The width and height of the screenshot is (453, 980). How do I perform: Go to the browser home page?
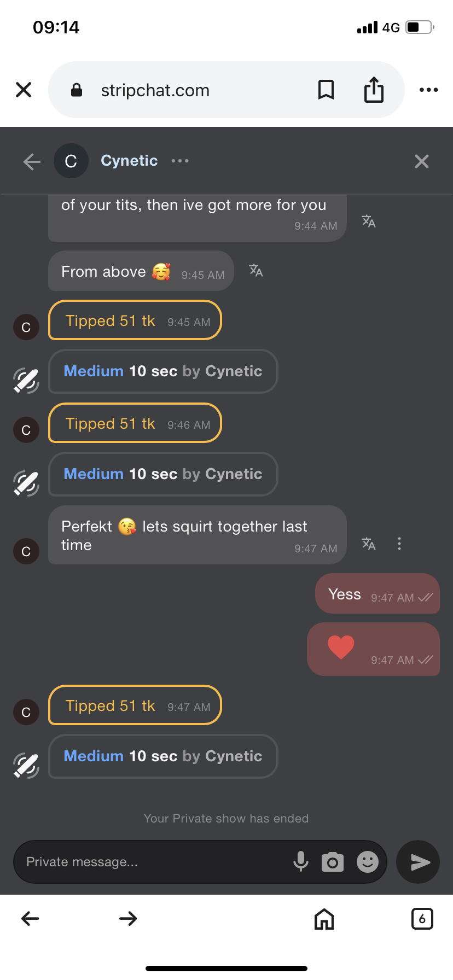tap(324, 919)
